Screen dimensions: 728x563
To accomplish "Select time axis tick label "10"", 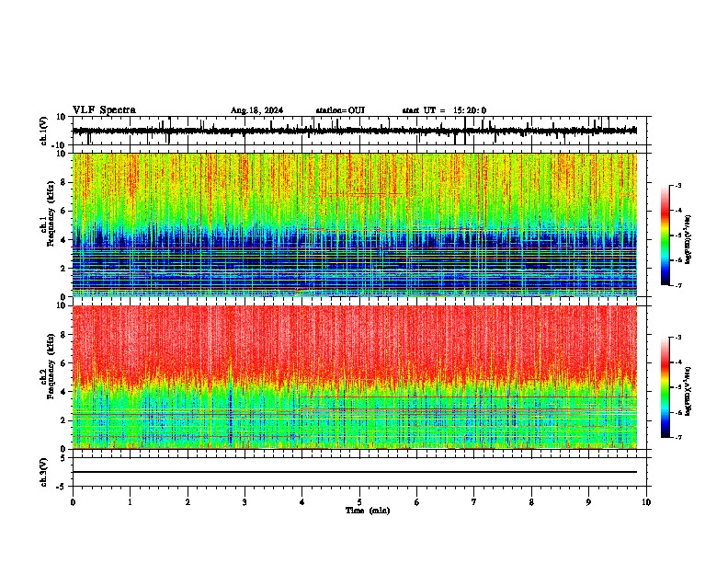I will (646, 502).
